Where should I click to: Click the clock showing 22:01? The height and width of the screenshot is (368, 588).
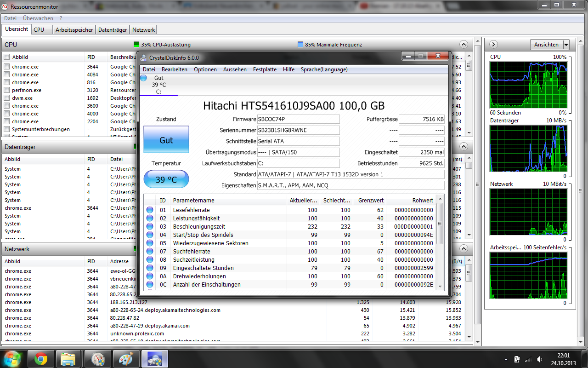tap(563, 356)
